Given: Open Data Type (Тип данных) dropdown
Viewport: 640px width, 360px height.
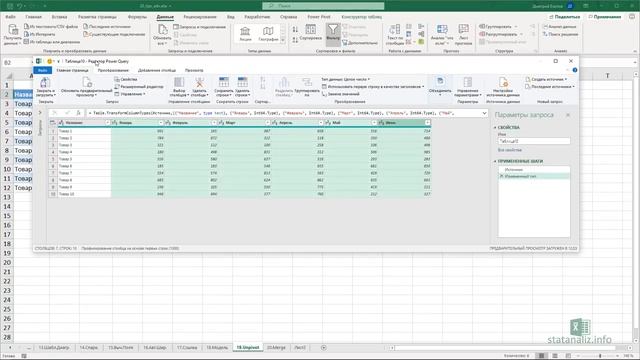Looking at the screenshot, I should point(345,79).
